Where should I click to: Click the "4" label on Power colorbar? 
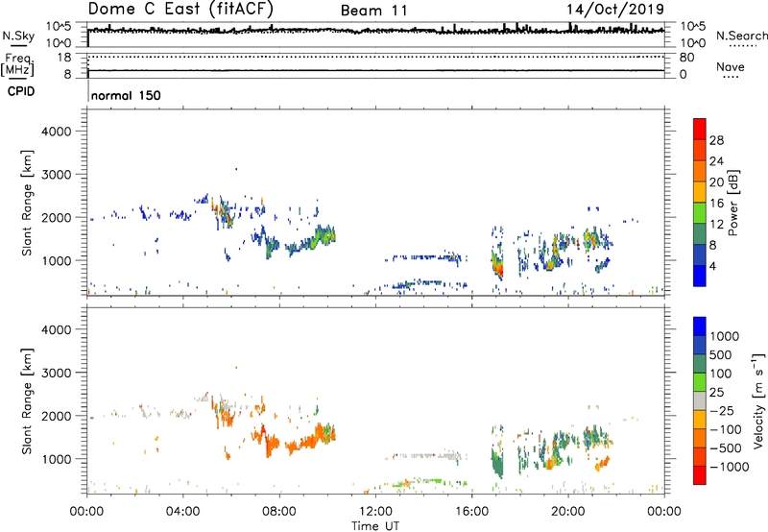pyautogui.click(x=712, y=266)
